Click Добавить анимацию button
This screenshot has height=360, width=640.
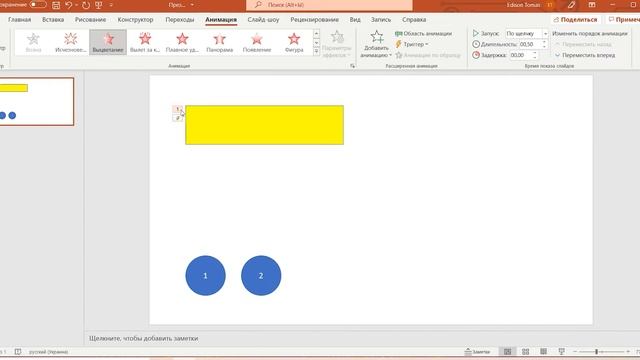(376, 44)
